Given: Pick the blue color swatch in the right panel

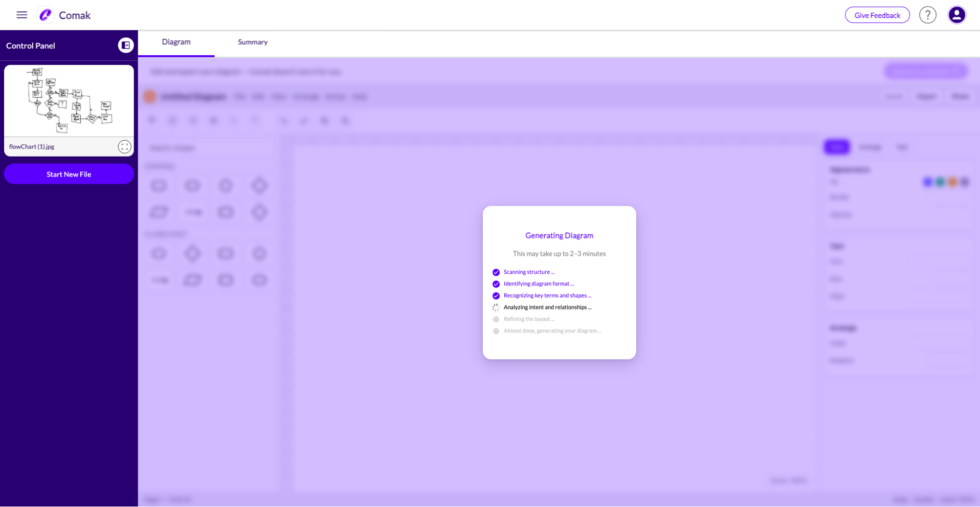Looking at the screenshot, I should point(928,182).
